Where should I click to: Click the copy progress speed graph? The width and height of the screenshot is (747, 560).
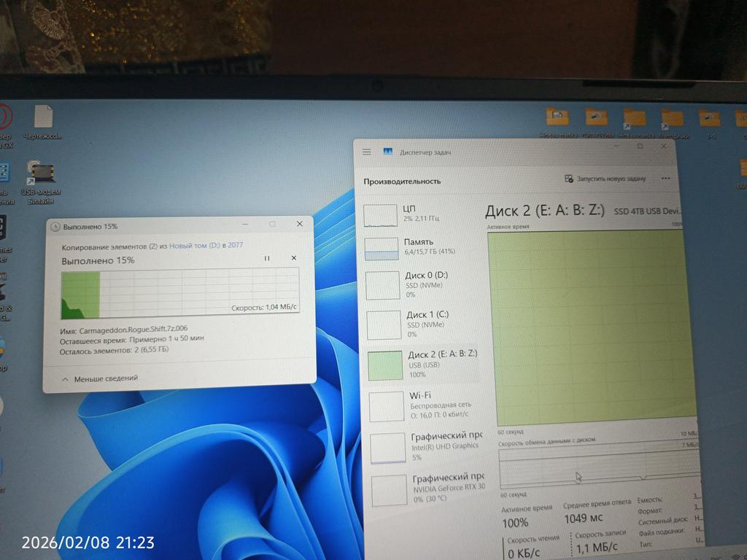[x=180, y=292]
